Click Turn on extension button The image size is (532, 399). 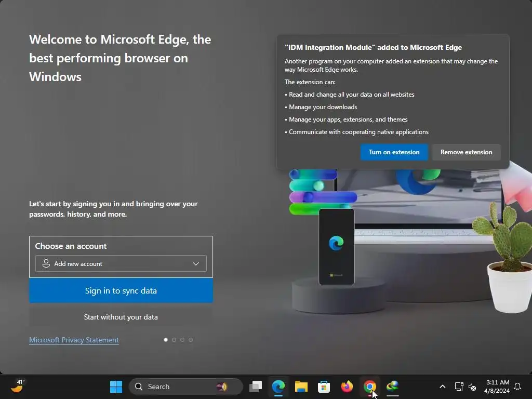[x=394, y=152]
